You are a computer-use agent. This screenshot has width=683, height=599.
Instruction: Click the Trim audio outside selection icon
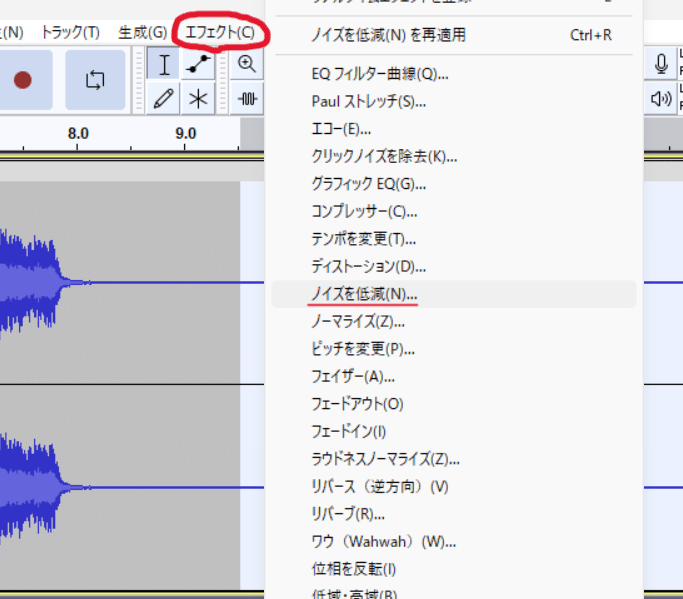(x=247, y=98)
